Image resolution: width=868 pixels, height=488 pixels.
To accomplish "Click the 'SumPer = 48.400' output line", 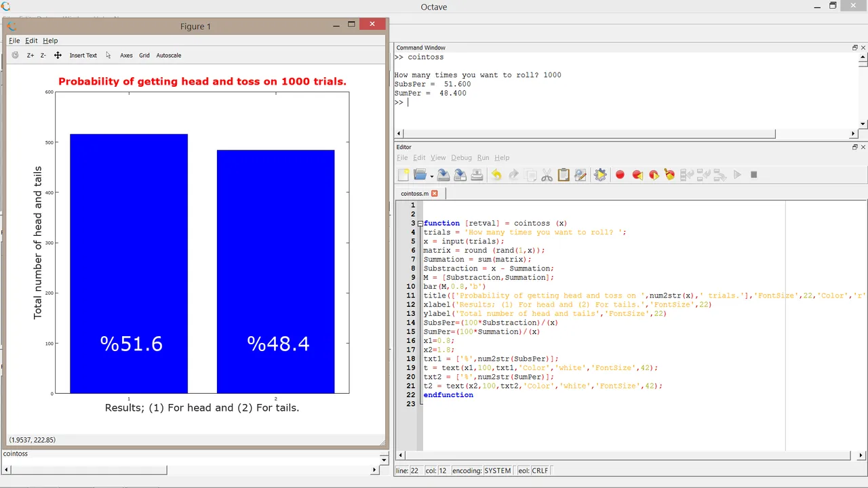I will pos(430,94).
